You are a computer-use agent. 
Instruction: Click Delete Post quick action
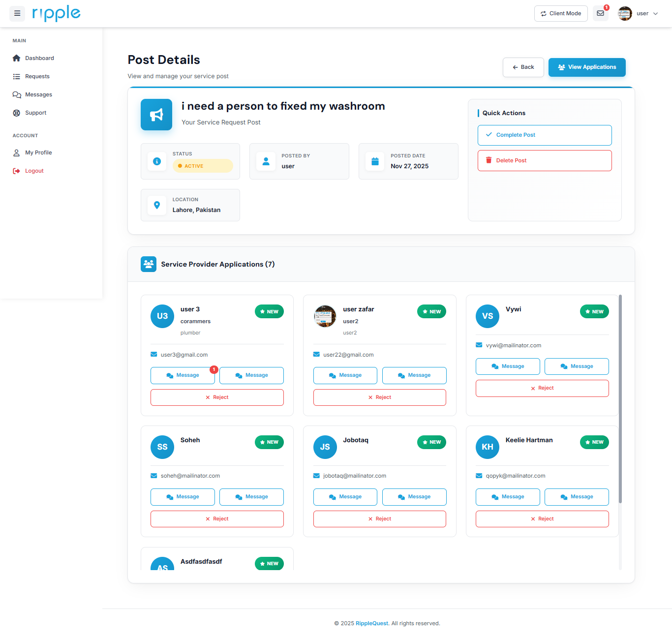[545, 161]
